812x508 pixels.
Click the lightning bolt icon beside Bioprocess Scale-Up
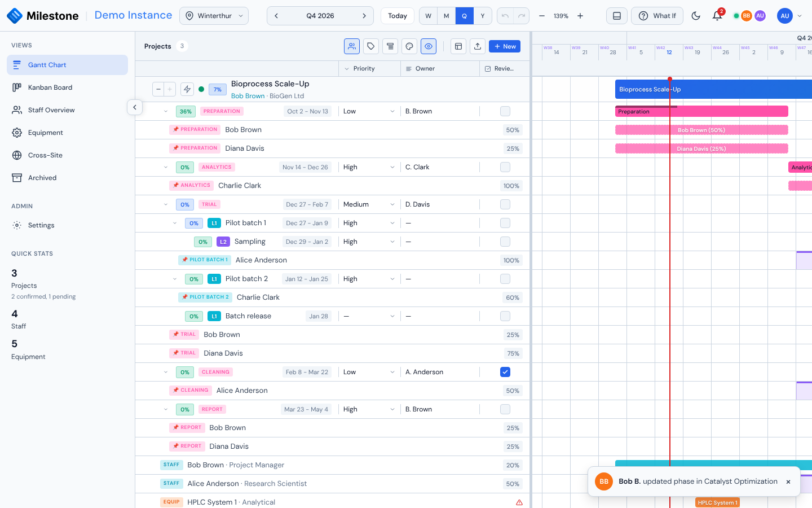click(x=187, y=89)
